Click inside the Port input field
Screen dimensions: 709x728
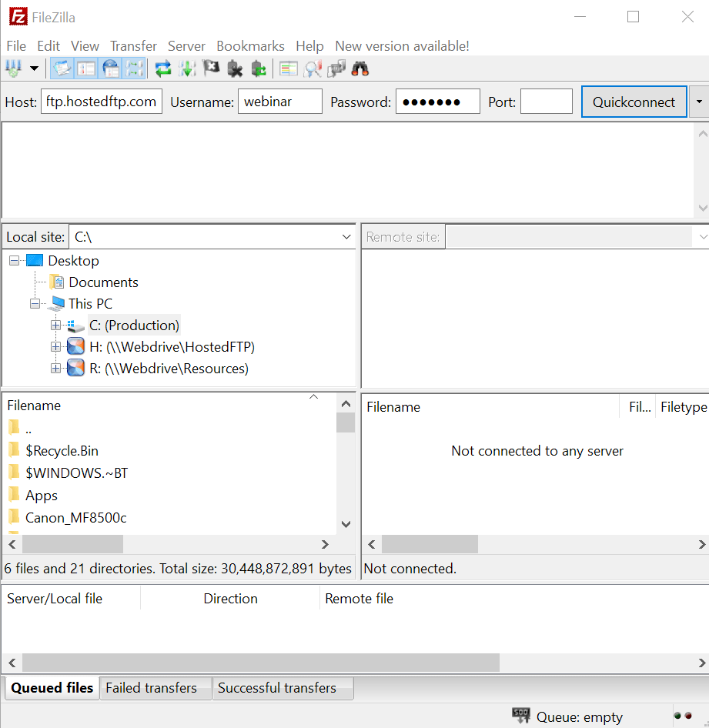(x=547, y=101)
